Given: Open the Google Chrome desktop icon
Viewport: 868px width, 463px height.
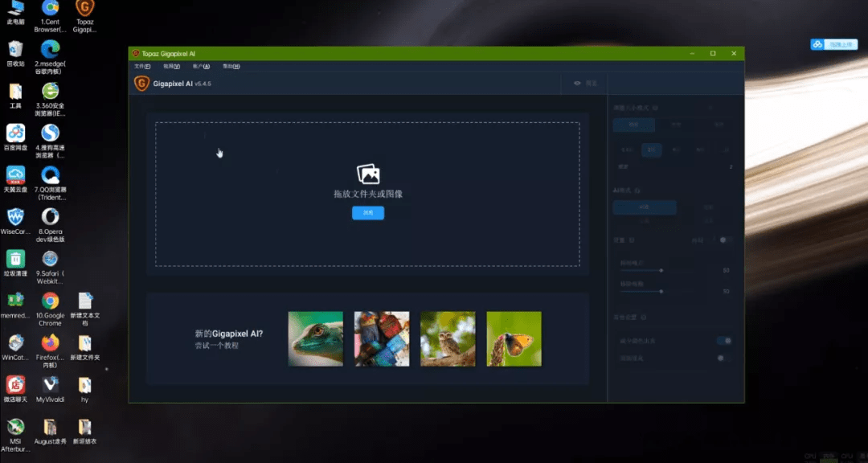Looking at the screenshot, I should (50, 309).
